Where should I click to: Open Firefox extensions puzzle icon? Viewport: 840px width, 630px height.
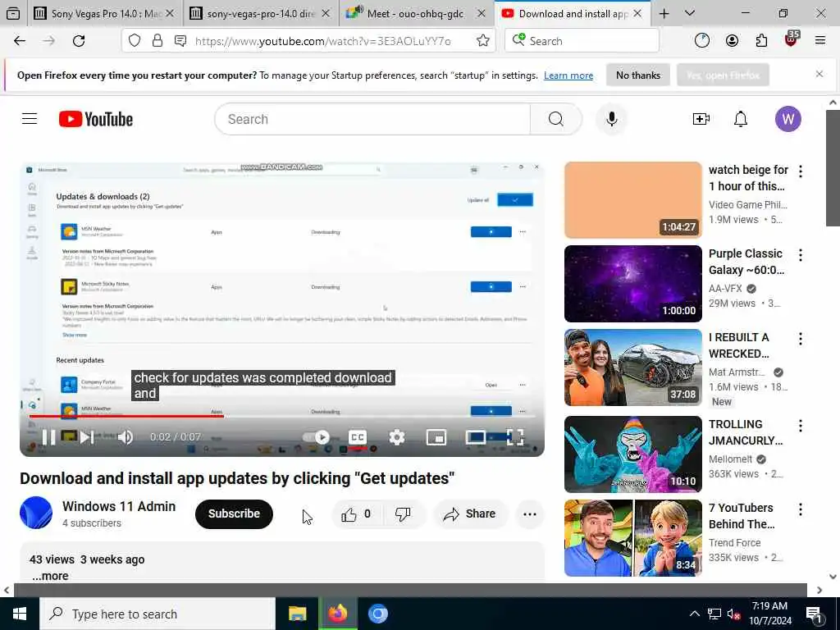pos(761,41)
